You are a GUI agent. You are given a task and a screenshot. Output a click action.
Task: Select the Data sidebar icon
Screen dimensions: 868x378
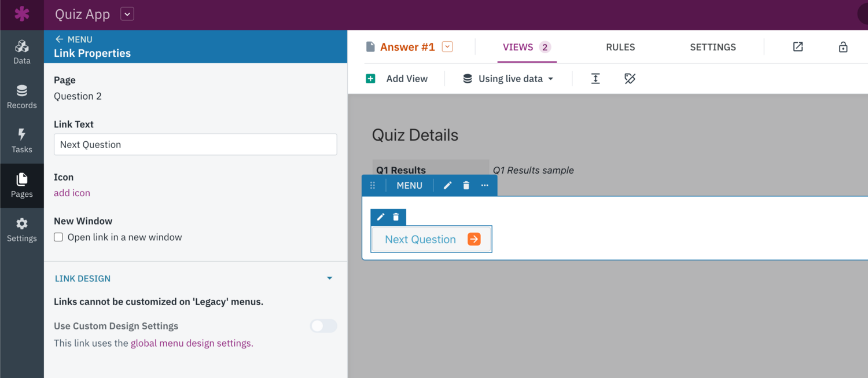pos(22,51)
